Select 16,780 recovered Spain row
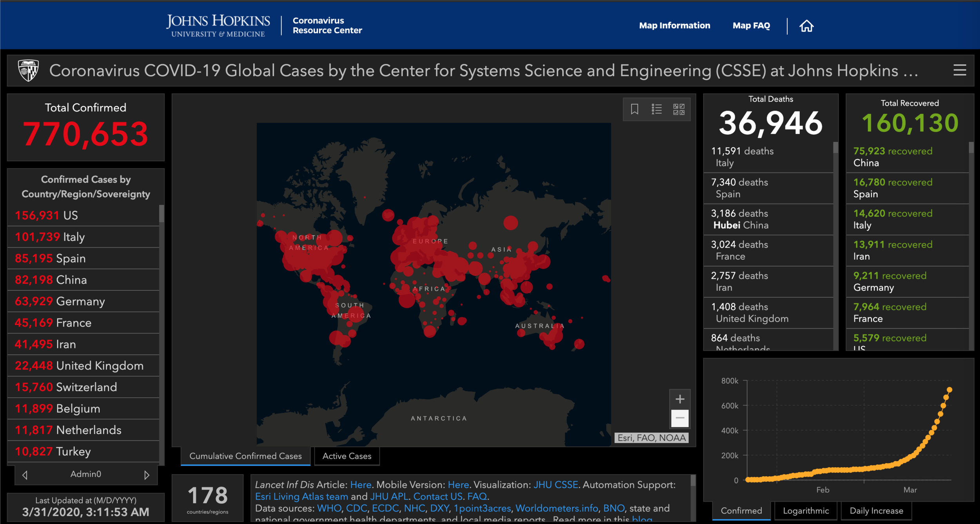This screenshot has height=524, width=980. click(907, 188)
